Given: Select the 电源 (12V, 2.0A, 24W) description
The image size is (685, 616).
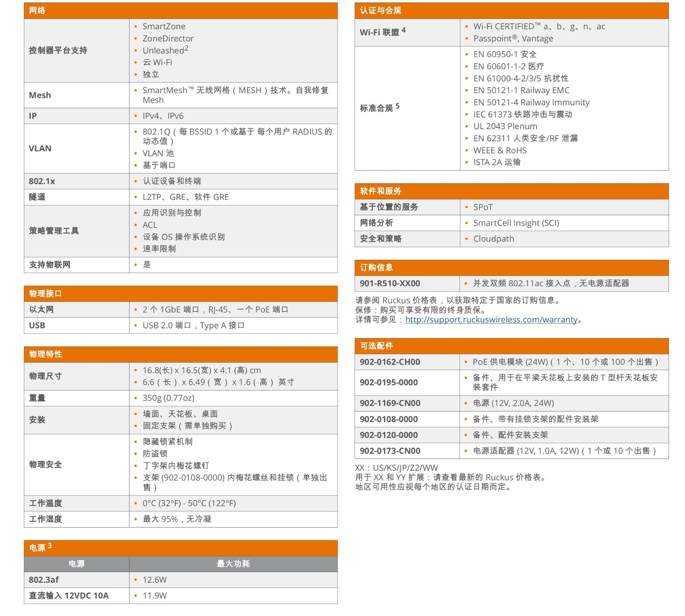Looking at the screenshot, I should 513,403.
